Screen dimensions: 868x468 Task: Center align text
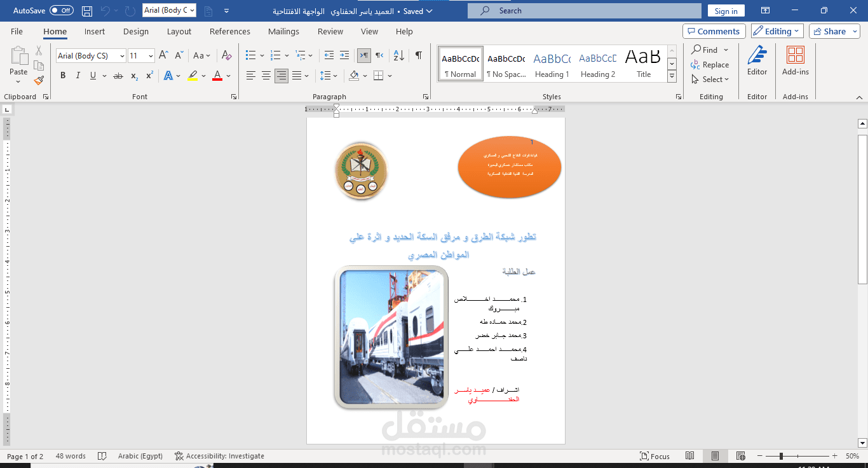266,76
